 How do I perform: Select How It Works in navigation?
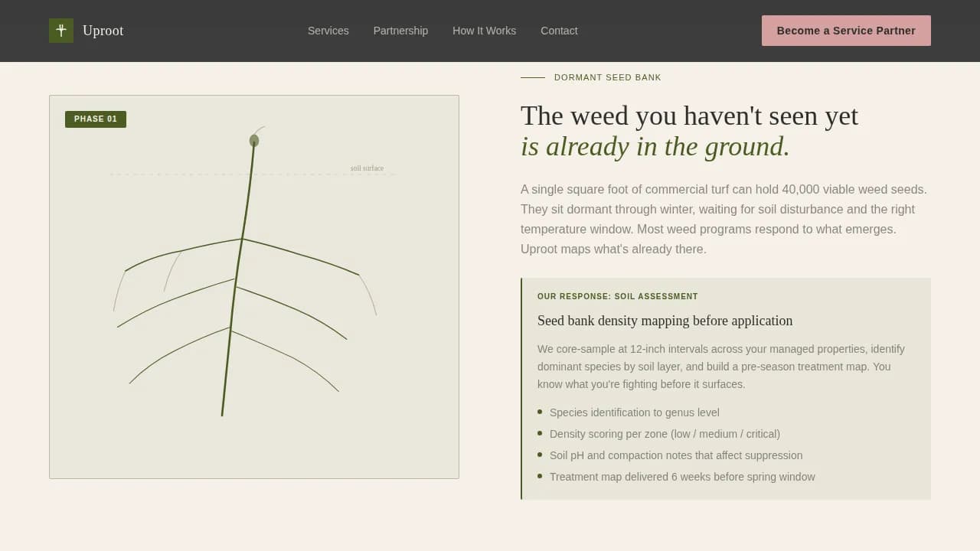click(484, 31)
